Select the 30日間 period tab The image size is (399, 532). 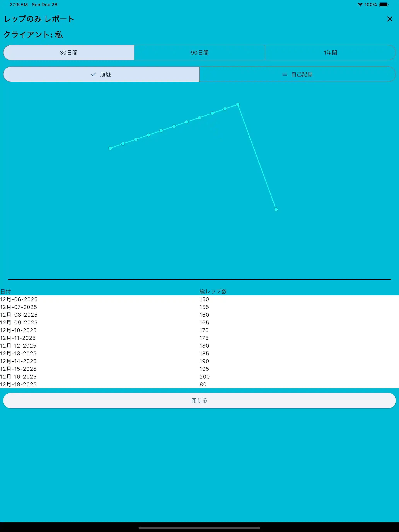[x=69, y=53]
